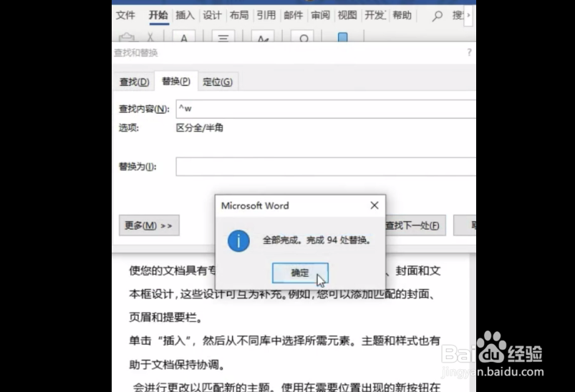The image size is (575, 392).
Task: Click the 查找内容 field containing ^w
Action: click(x=326, y=109)
